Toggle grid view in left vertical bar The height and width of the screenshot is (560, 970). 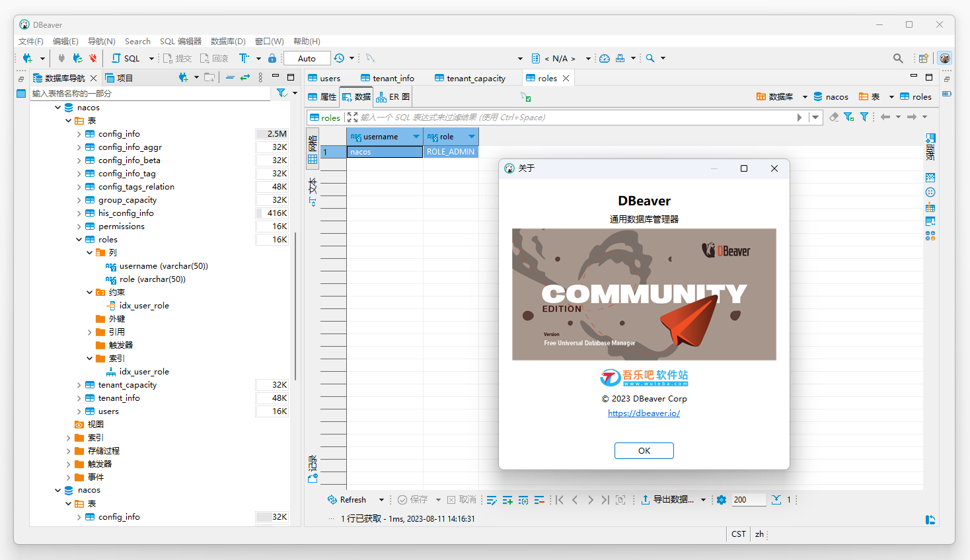pyautogui.click(x=313, y=150)
